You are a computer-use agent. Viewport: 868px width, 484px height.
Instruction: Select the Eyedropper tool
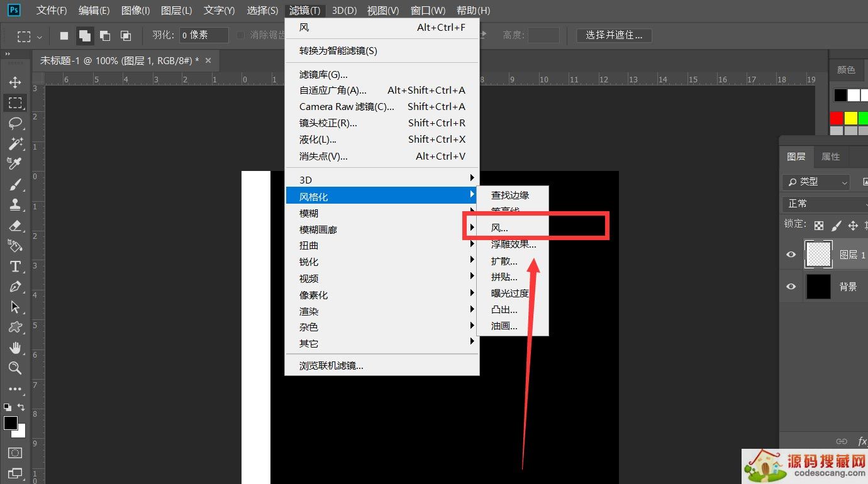click(15, 164)
